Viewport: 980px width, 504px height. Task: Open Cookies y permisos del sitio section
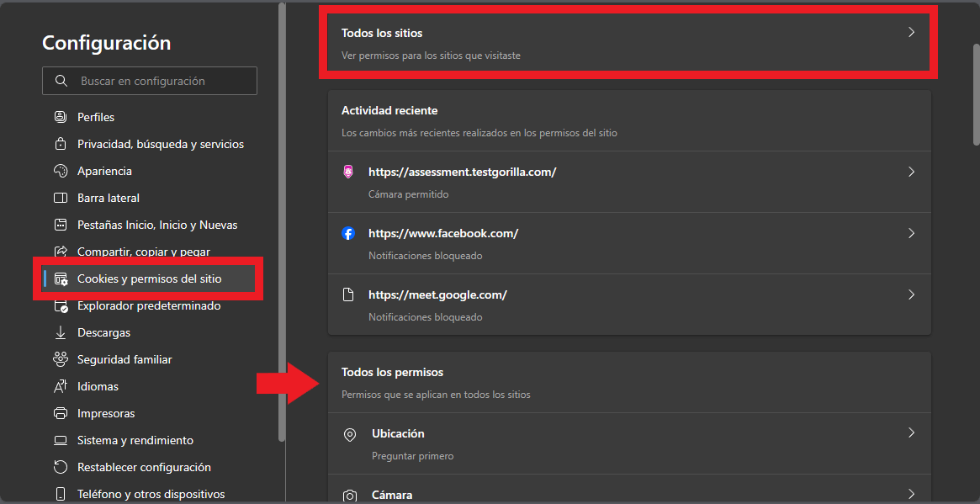tap(149, 279)
